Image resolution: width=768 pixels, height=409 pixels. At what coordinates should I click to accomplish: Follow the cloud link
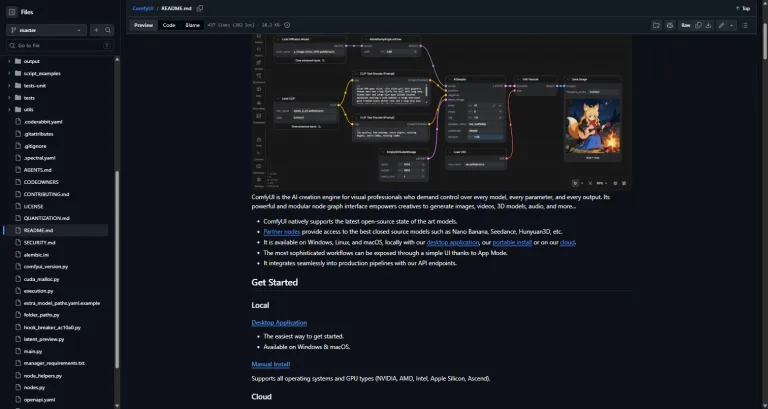(x=567, y=242)
